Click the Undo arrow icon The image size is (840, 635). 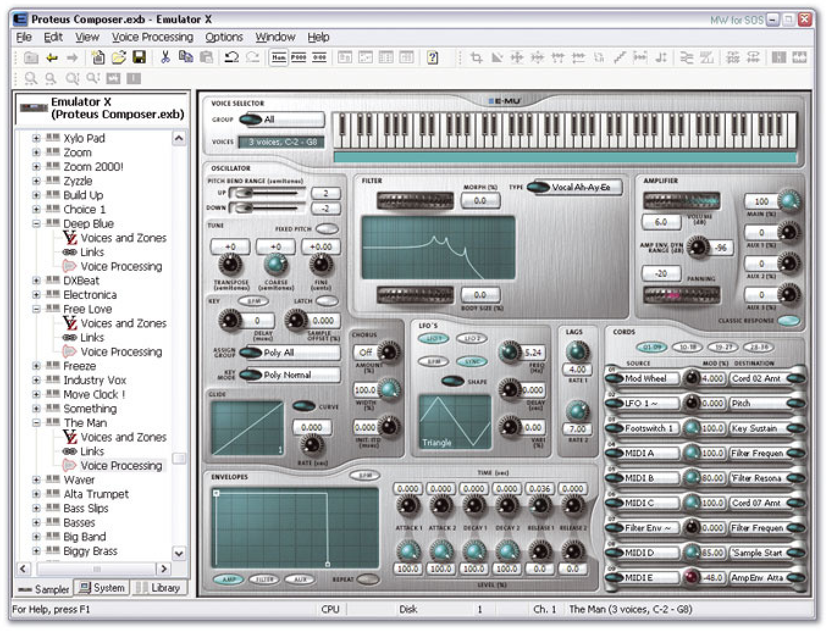(231, 57)
